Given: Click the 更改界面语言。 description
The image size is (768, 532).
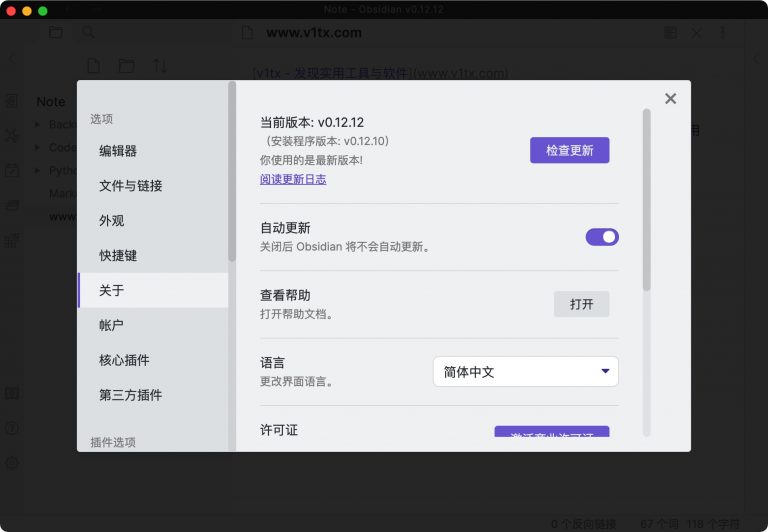Looking at the screenshot, I should point(297,381).
